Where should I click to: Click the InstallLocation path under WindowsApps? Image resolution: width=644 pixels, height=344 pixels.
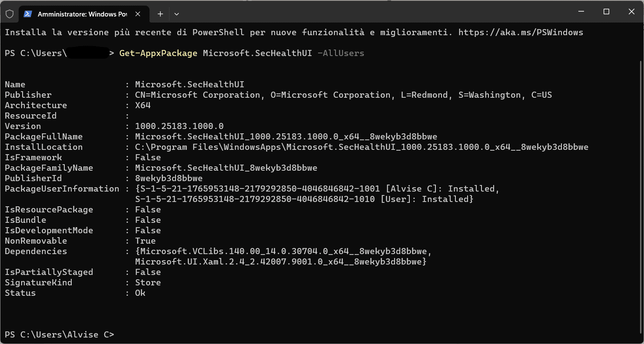click(x=362, y=147)
